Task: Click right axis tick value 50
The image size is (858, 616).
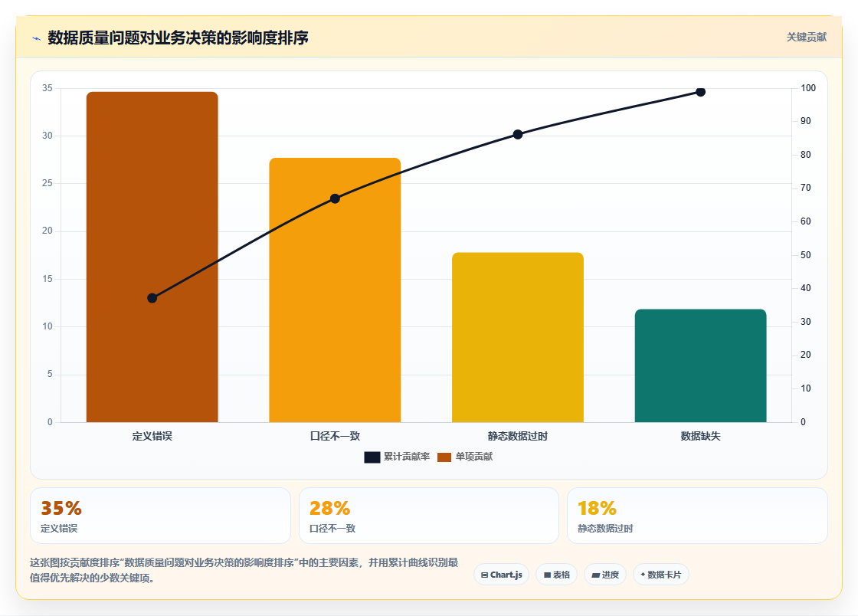Action: (x=805, y=255)
